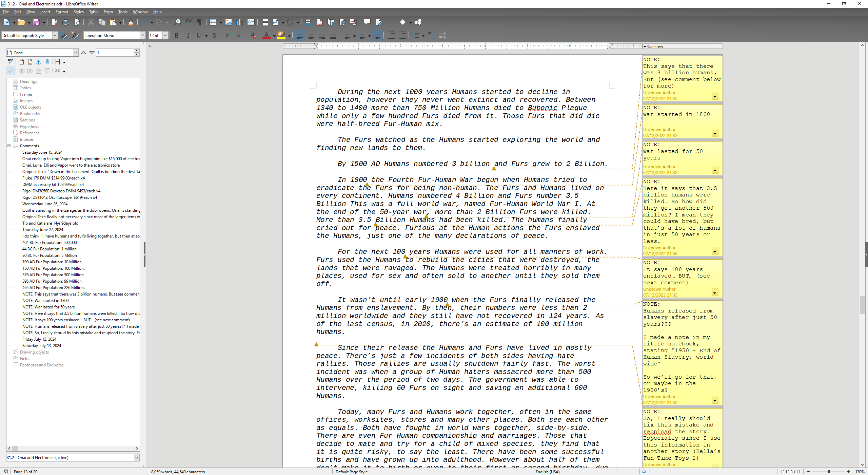868x475 pixels.
Task: Open the font name dropdown
Action: pos(142,35)
